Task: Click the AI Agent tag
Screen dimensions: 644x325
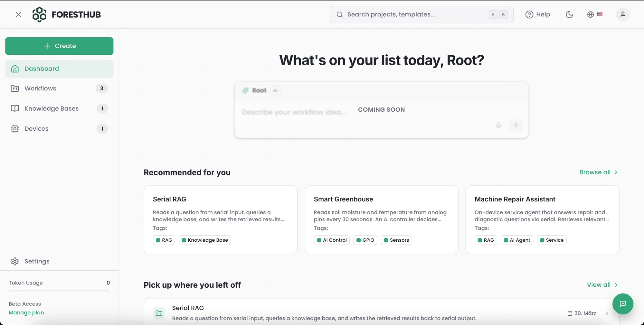Action: [517, 240]
